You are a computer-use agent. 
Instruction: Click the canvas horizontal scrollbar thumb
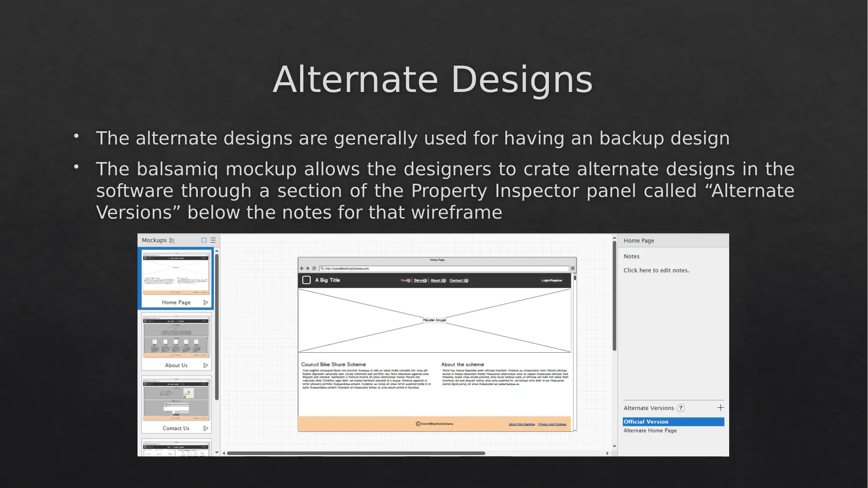(x=356, y=453)
